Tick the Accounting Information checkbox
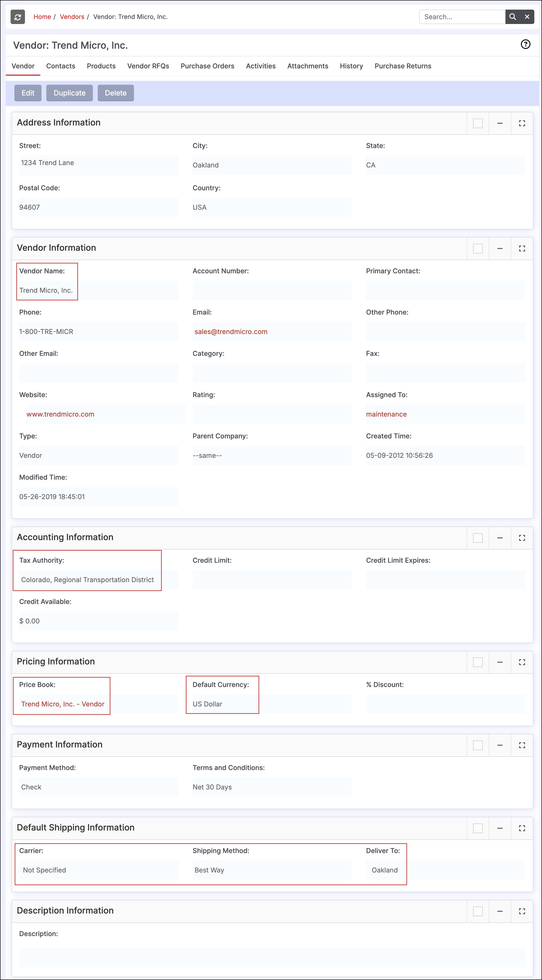 478,538
